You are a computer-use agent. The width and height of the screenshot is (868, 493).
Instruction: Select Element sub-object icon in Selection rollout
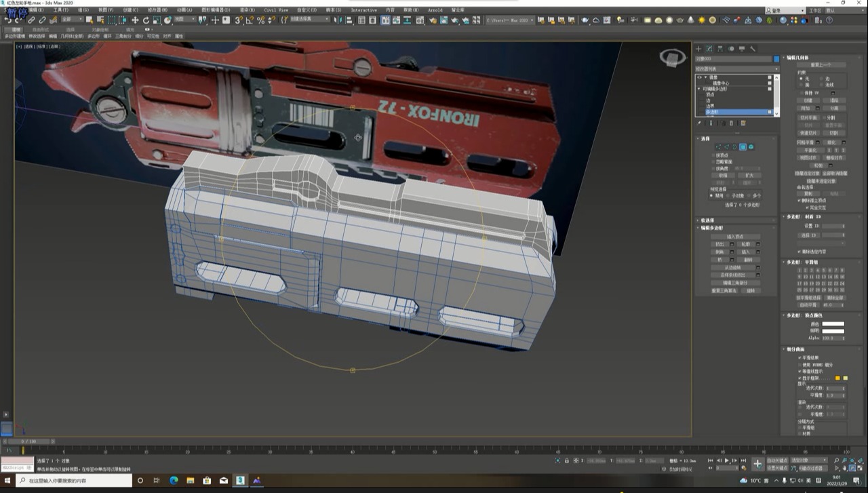coord(751,146)
